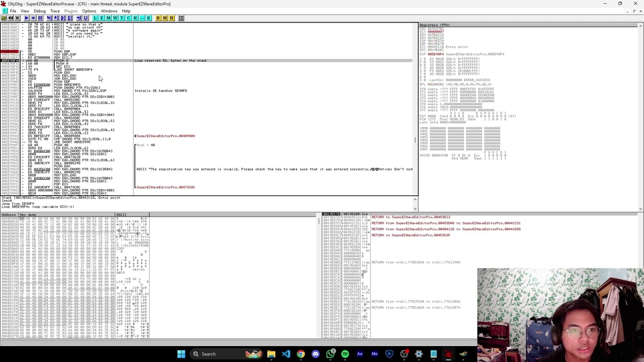
Task: Open Discord from the taskbar
Action: 315,354
